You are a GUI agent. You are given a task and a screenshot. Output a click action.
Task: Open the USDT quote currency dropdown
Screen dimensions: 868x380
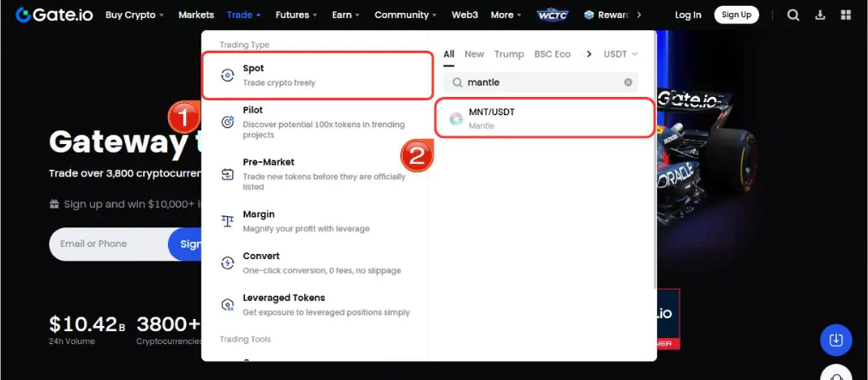[620, 54]
